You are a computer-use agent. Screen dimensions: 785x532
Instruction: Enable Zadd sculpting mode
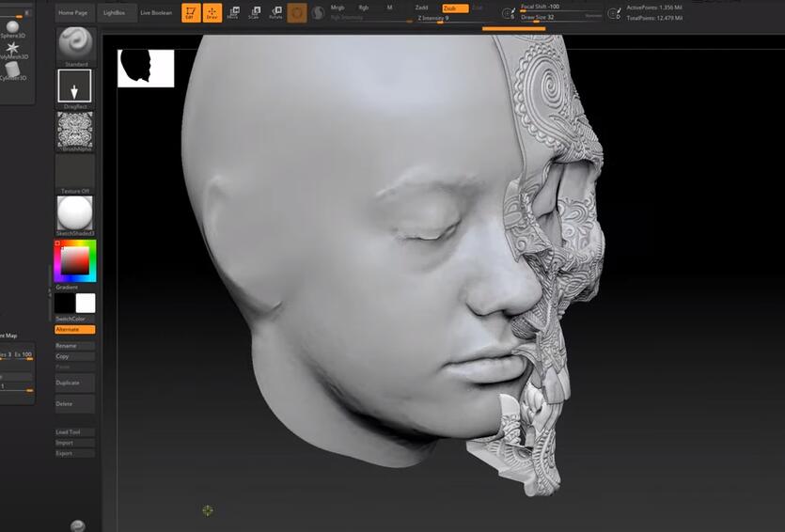[x=421, y=8]
